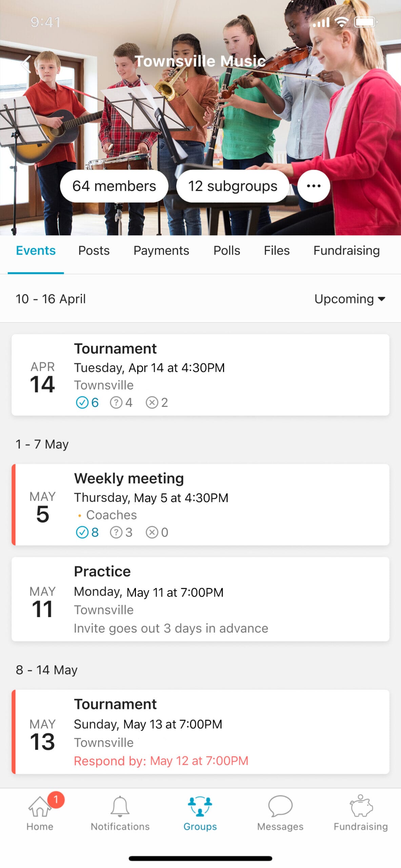Tap the declined X icon on Weekly meeting
The height and width of the screenshot is (868, 401).
[152, 532]
